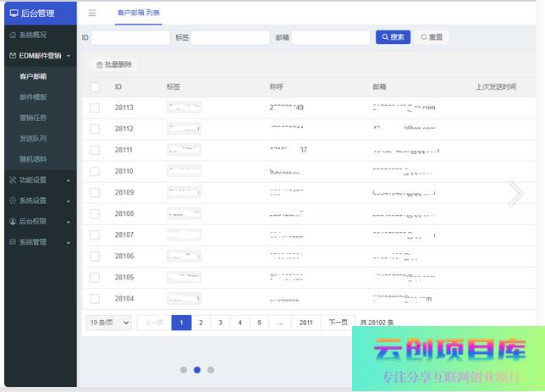
Task: Check the checkbox for row 28108
Action: (x=95, y=213)
